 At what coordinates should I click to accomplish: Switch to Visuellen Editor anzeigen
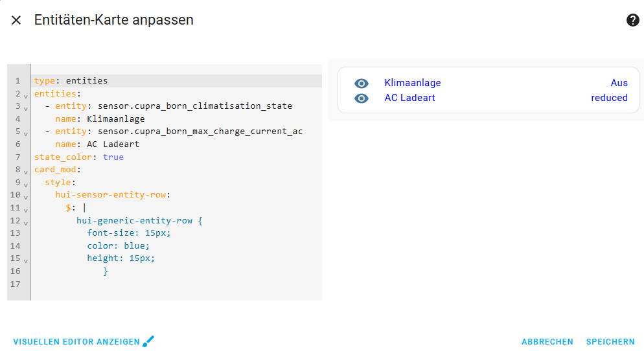click(76, 342)
